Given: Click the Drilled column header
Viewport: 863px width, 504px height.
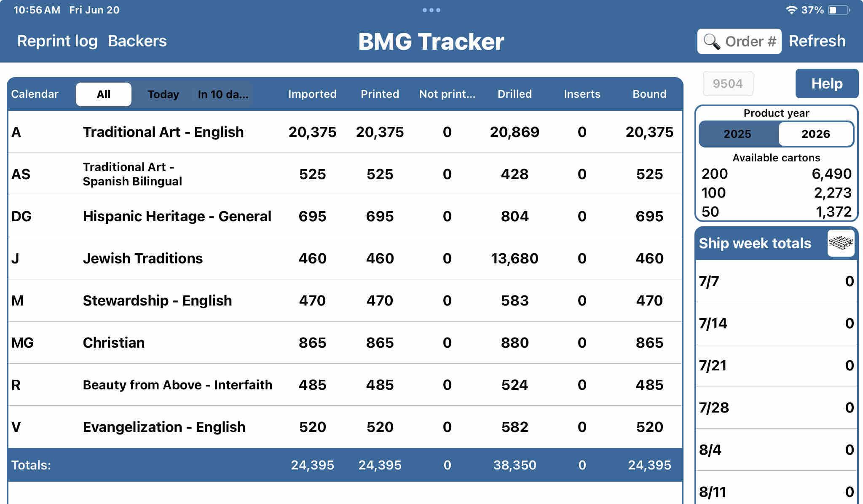Looking at the screenshot, I should click(514, 94).
